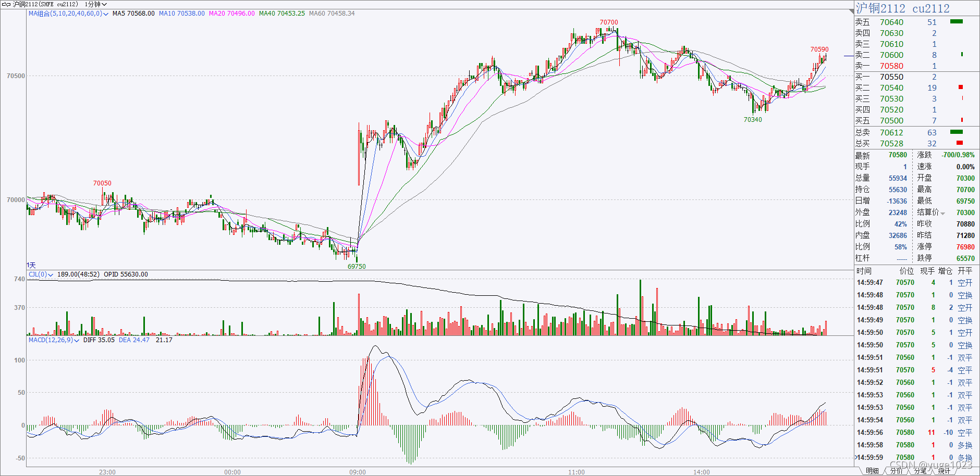This screenshot has height=476, width=980.
Task: Open the 1分钟 period dropdown
Action: [x=95, y=4]
